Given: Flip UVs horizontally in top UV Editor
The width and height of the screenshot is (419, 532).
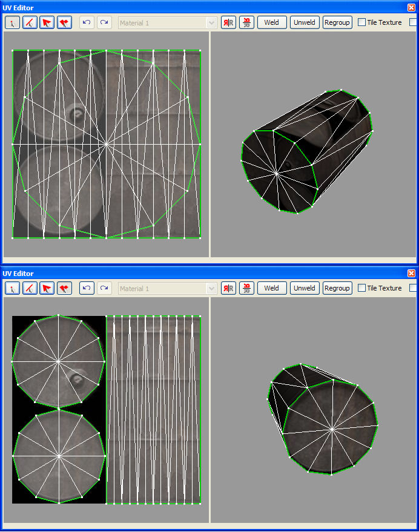Looking at the screenshot, I should (228, 23).
